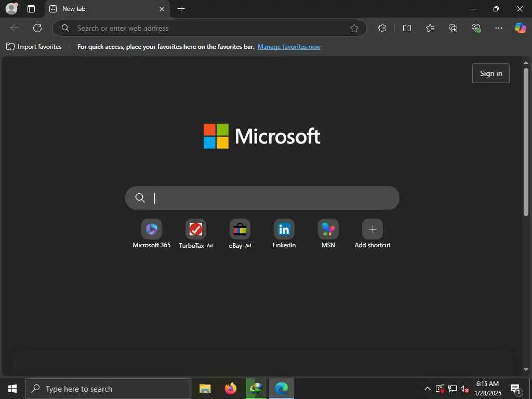This screenshot has height=399, width=532.
Task: Open Browser essentials heart icon
Action: pyautogui.click(x=476, y=28)
